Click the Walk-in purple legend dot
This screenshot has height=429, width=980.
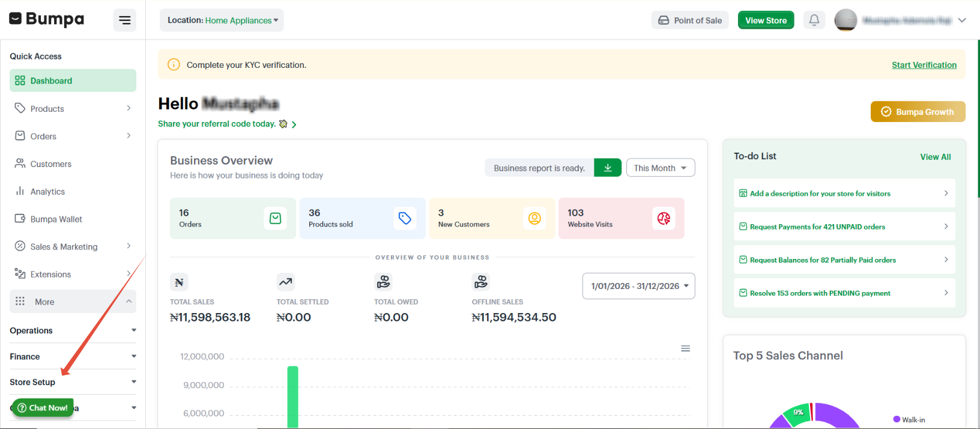(x=897, y=419)
